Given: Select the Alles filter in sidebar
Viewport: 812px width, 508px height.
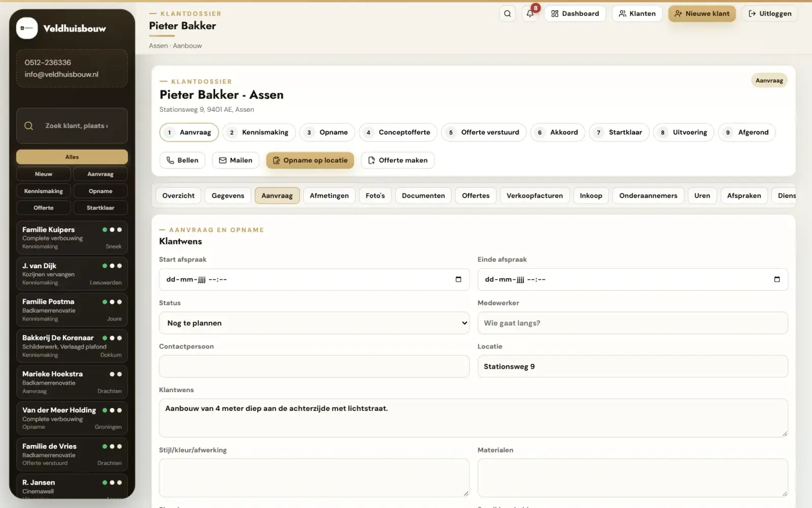Looking at the screenshot, I should coord(72,157).
